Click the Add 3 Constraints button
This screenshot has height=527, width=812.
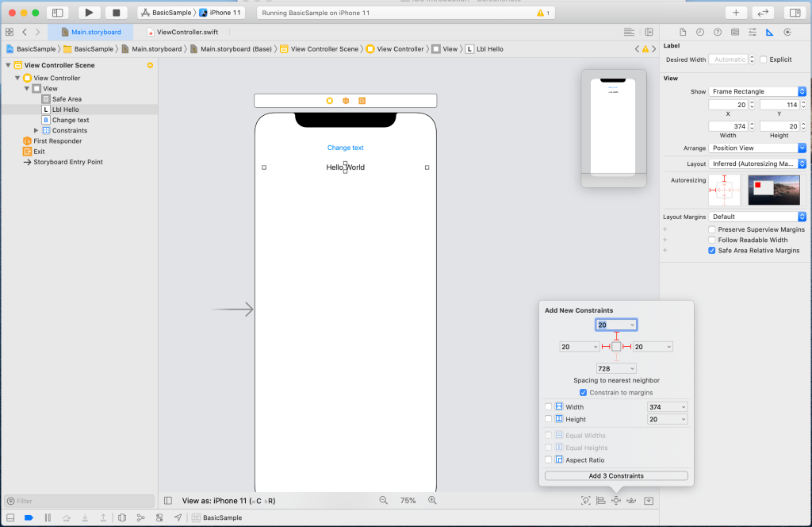[x=615, y=476]
